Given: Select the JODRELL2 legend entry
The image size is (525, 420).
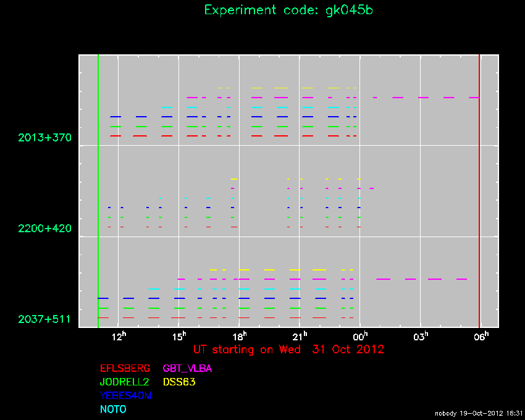Looking at the screenshot, I should pyautogui.click(x=125, y=382).
